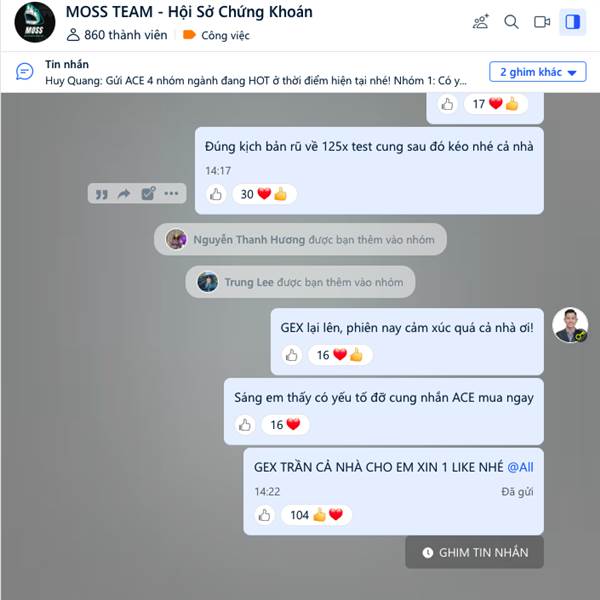Open the pinned message from Huy Quang
Screen dimensions: 600x600
[x=256, y=72]
